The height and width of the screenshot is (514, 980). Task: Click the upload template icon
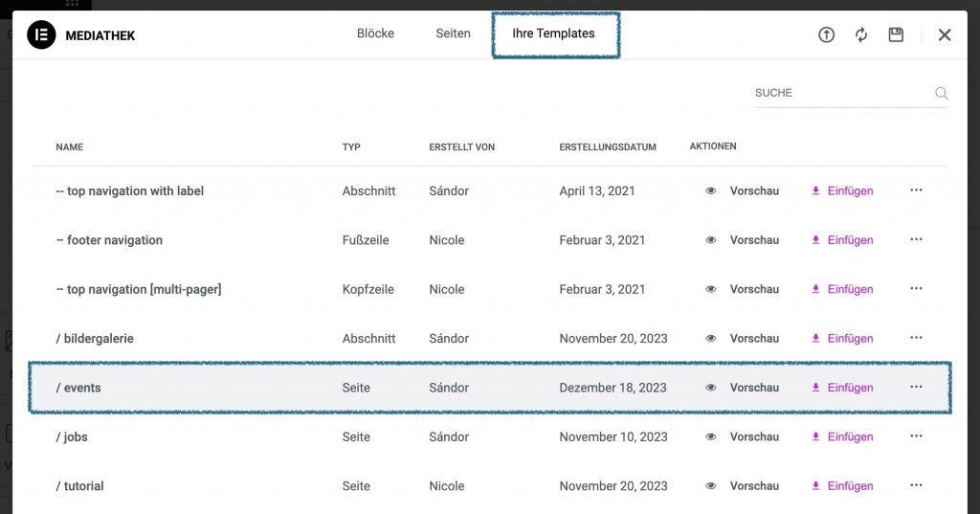(827, 35)
